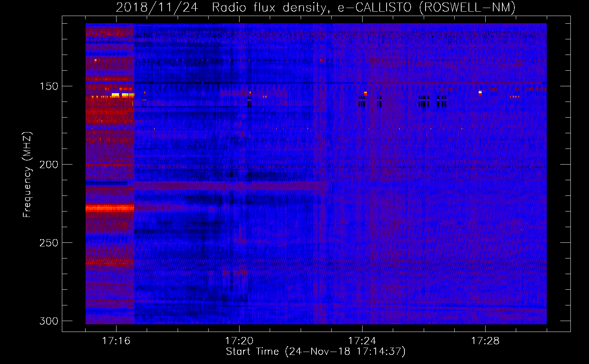The height and width of the screenshot is (364, 589).
Task: Select the 300 frequency axis label
Action: (x=49, y=321)
